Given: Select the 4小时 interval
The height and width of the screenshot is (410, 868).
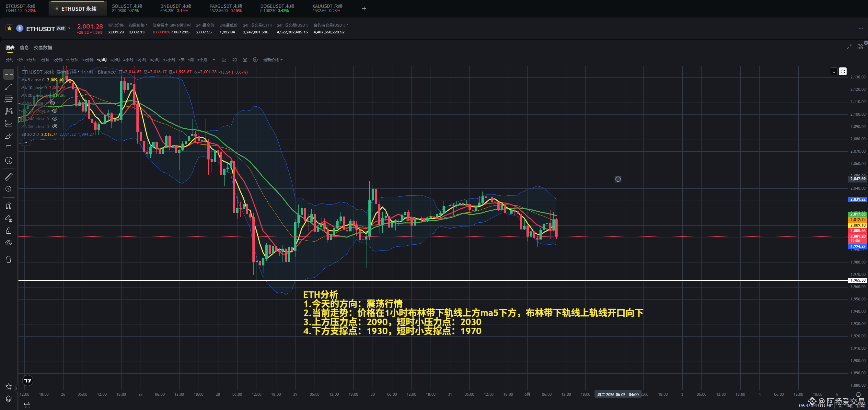Looking at the screenshot, I should 128,60.
